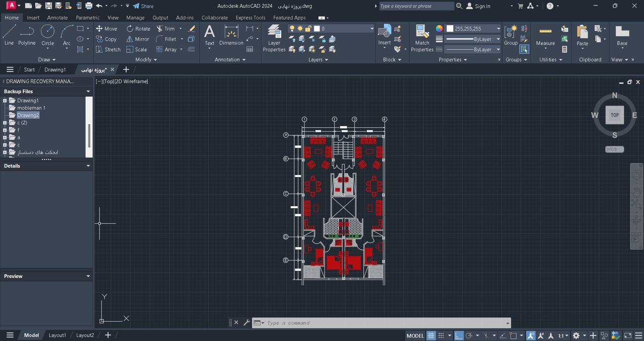
Task: Open the Annotate ribbon tab
Action: point(57,18)
